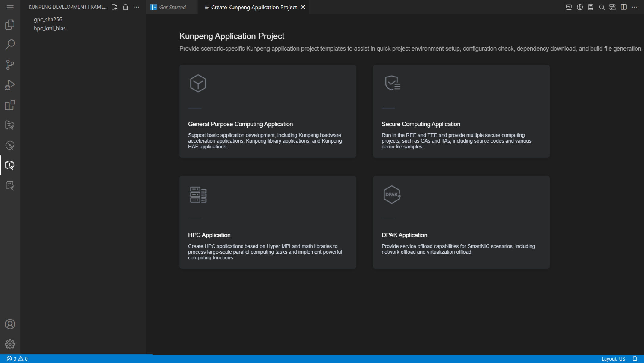
Task: Open the gauge-with-checkmark activity bar icon
Action: (x=10, y=145)
